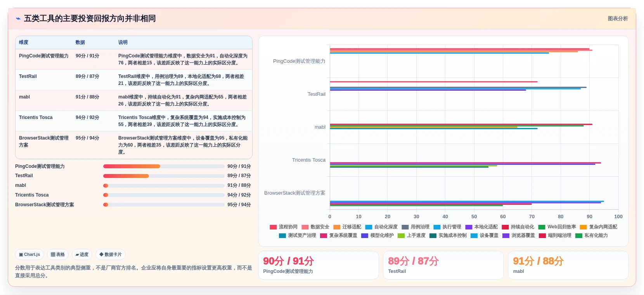Toggle the 迁移适配 legend series

(x=347, y=227)
